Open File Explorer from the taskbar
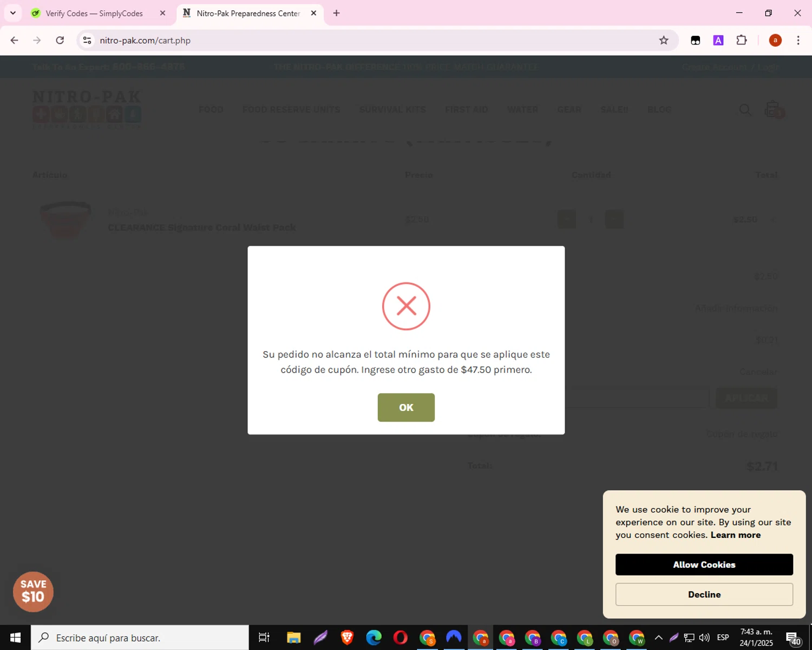The height and width of the screenshot is (650, 812). [293, 638]
